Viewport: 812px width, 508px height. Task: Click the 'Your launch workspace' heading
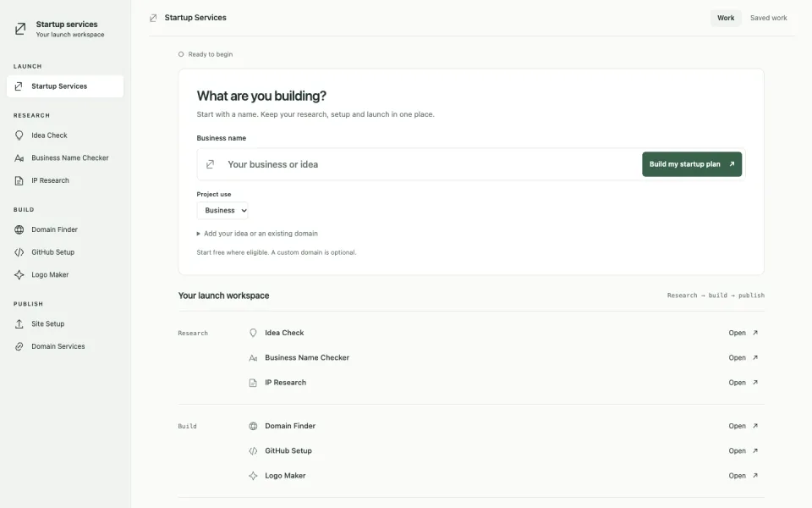click(223, 295)
